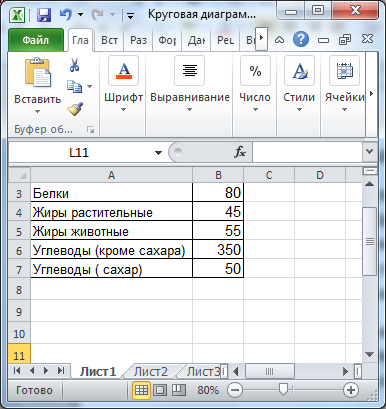Open Excel Help question mark
Viewport: 386px width, 409px height.
[301, 40]
